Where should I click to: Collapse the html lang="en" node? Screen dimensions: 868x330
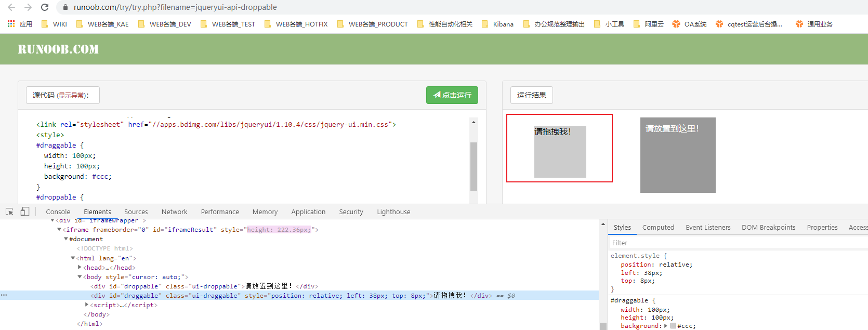73,258
